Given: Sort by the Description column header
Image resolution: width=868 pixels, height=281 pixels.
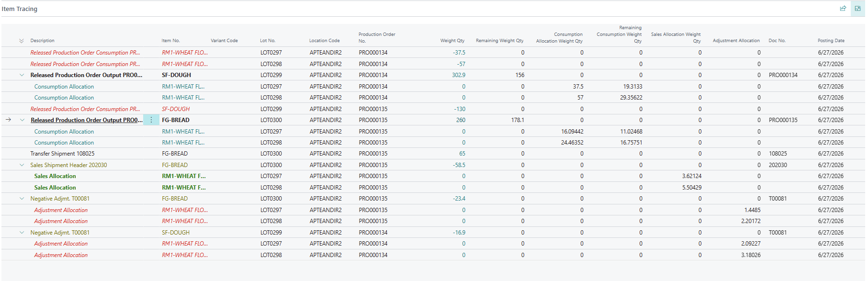Looking at the screenshot, I should click(x=43, y=41).
